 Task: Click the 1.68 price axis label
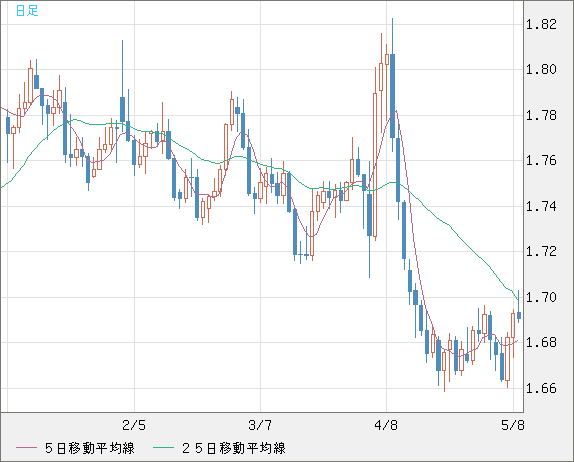pos(541,343)
